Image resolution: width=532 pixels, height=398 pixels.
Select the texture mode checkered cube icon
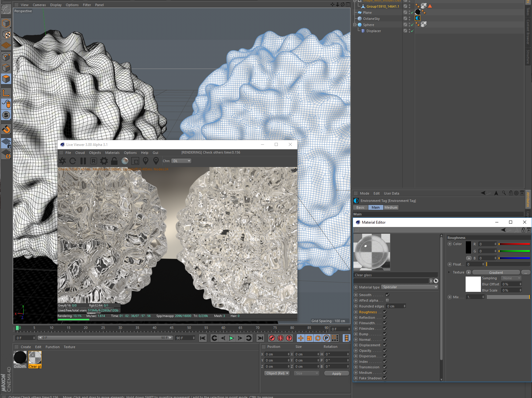tap(6, 35)
